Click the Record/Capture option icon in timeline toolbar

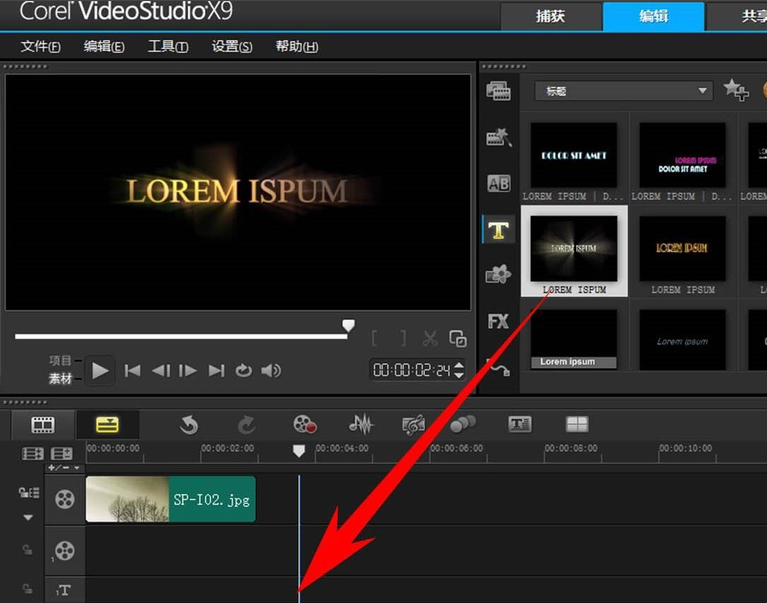(x=305, y=425)
